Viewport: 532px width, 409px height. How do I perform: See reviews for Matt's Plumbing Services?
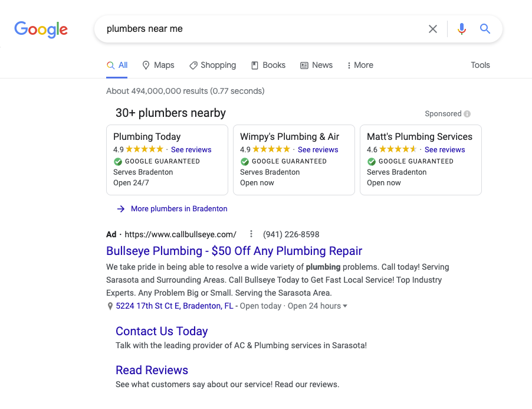coord(445,149)
